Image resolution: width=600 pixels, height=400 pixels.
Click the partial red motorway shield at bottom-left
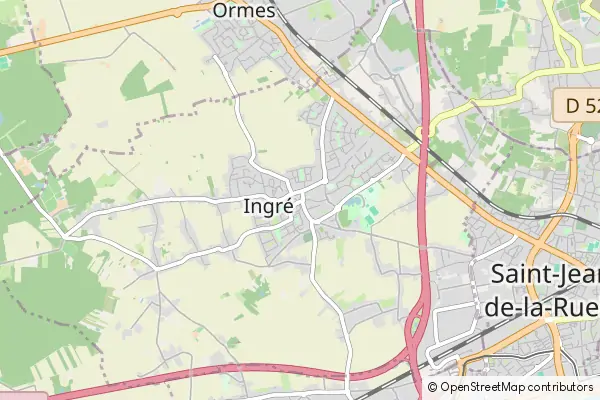pyautogui.click(x=24, y=396)
